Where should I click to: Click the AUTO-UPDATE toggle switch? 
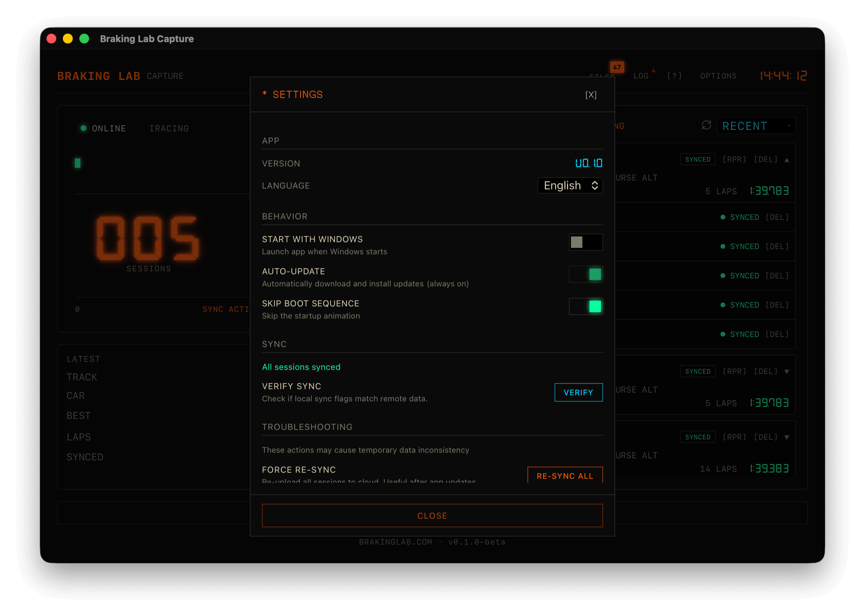tap(586, 274)
